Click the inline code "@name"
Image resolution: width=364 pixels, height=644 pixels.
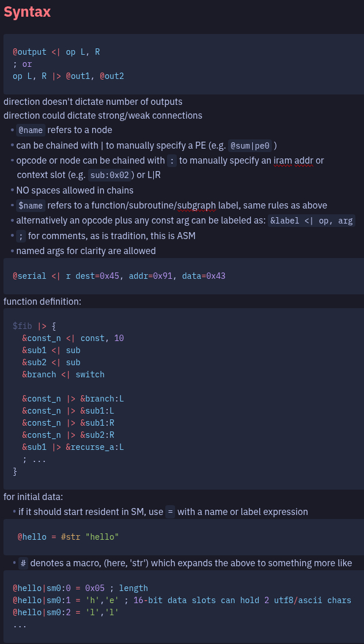(30, 130)
